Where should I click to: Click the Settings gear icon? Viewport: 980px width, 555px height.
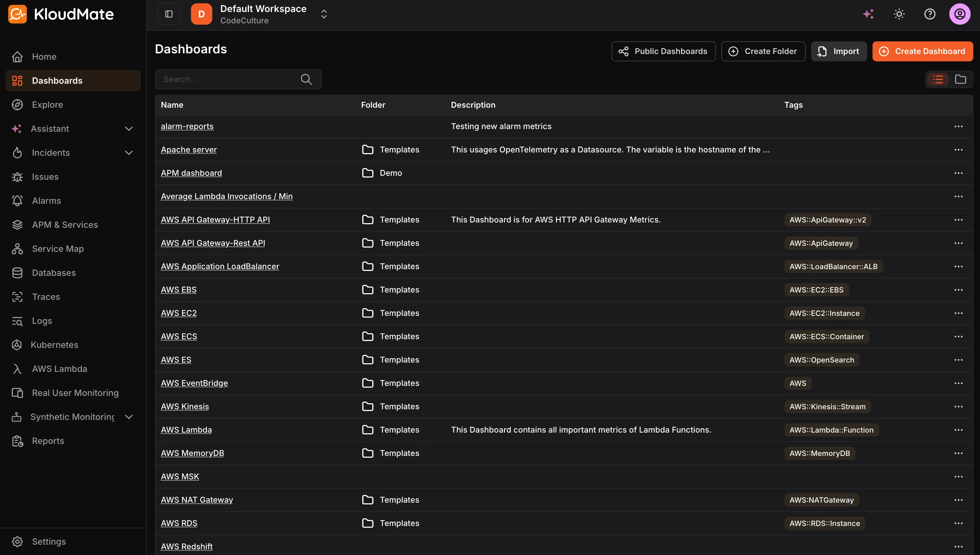[x=17, y=542]
